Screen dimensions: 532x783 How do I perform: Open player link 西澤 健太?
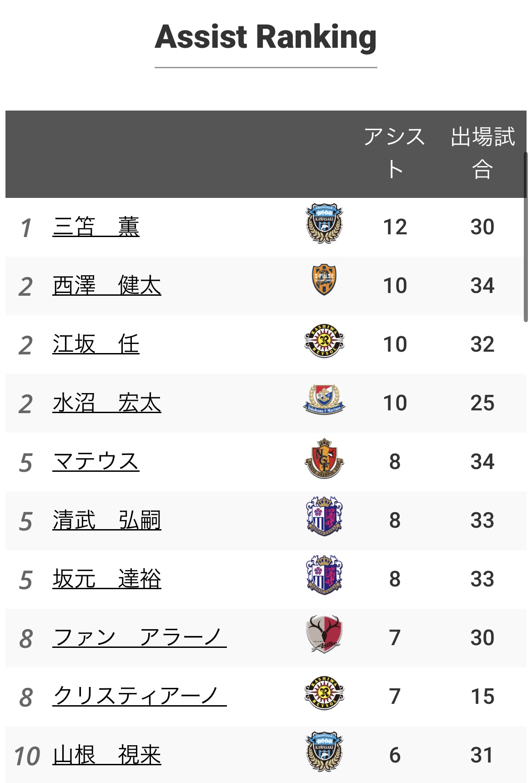tap(106, 285)
